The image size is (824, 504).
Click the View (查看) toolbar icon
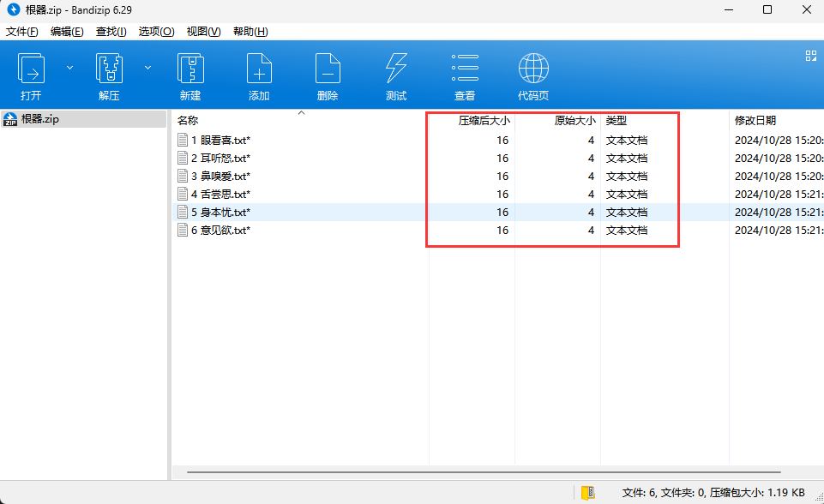[x=465, y=69]
